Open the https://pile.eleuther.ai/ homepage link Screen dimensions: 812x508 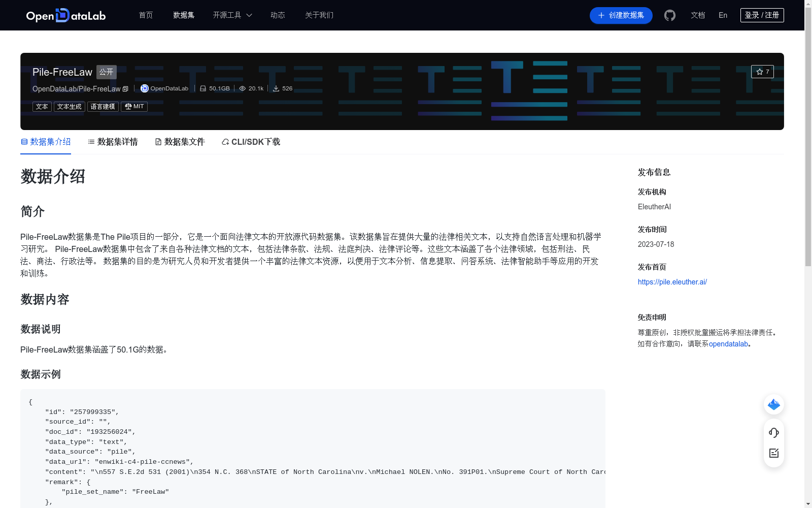click(x=672, y=282)
